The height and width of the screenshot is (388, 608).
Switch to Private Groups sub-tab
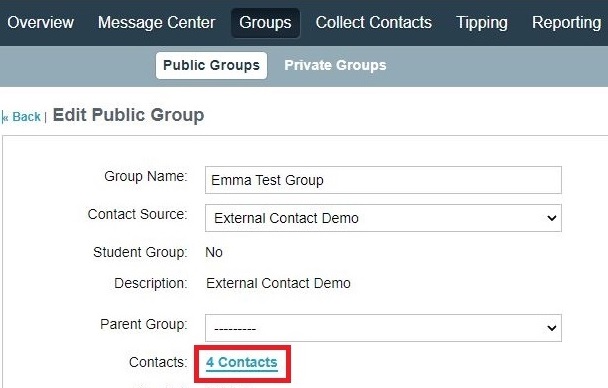tap(335, 66)
